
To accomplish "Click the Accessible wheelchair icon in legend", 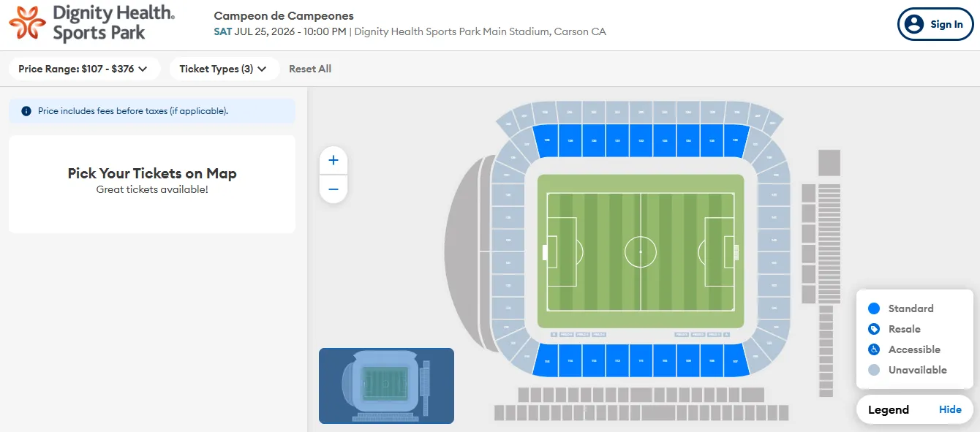I will click(873, 349).
